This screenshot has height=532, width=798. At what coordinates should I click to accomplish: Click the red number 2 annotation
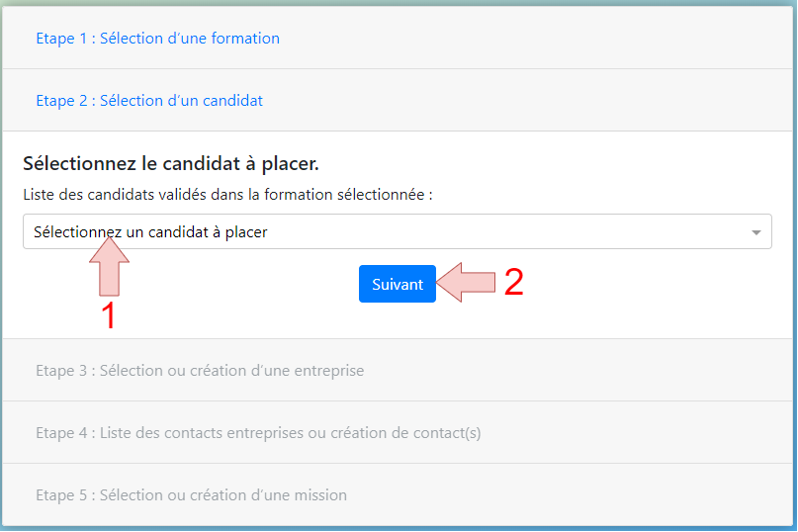(x=513, y=282)
